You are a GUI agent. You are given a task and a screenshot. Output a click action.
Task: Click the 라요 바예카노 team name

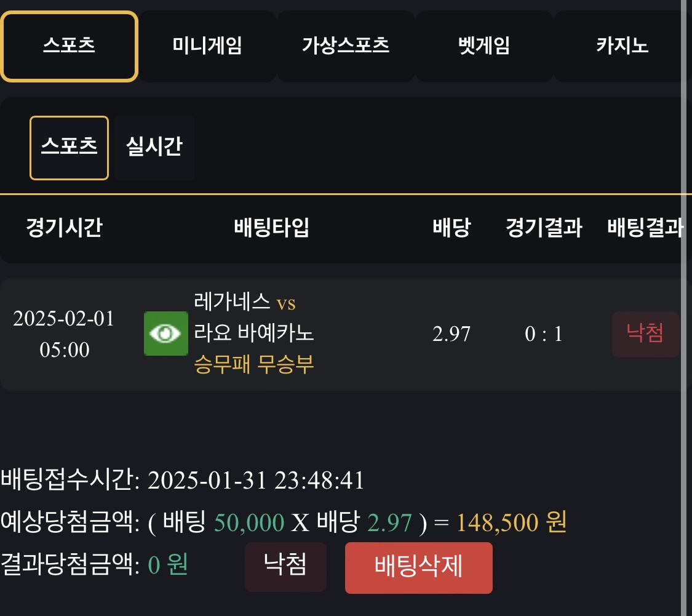[x=253, y=333]
